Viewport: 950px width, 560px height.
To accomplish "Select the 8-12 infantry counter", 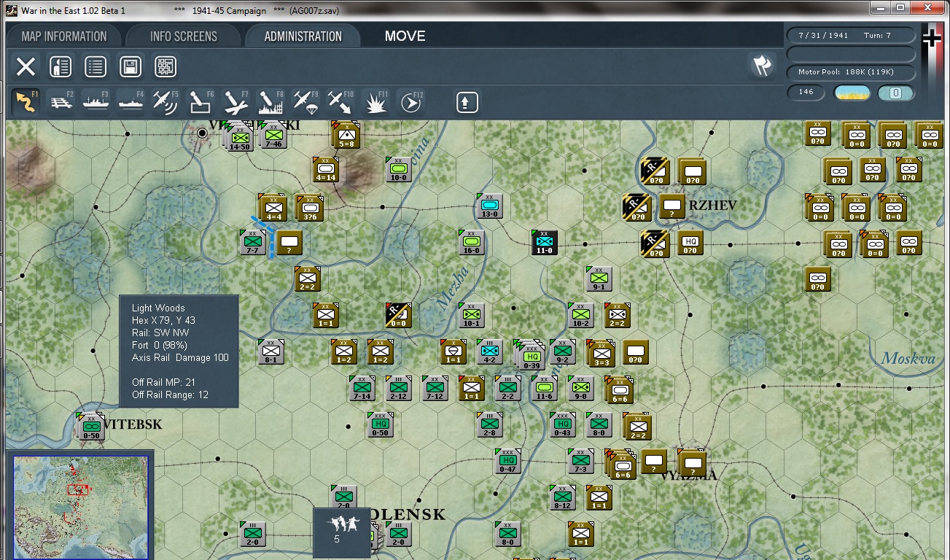I will (563, 498).
